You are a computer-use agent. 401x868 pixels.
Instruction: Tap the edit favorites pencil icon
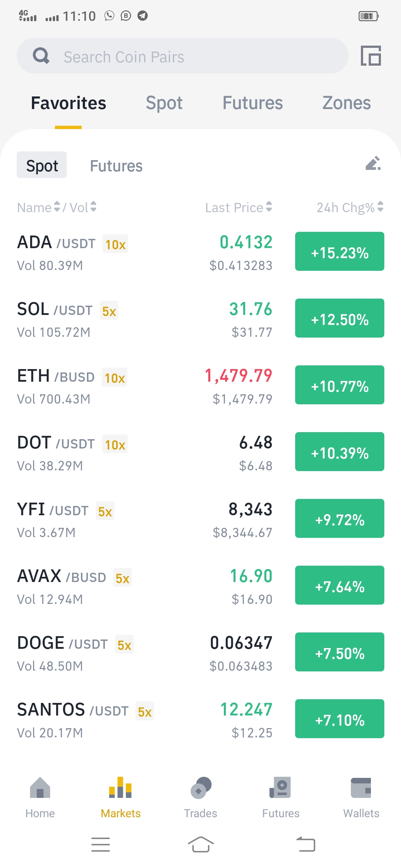tap(373, 163)
